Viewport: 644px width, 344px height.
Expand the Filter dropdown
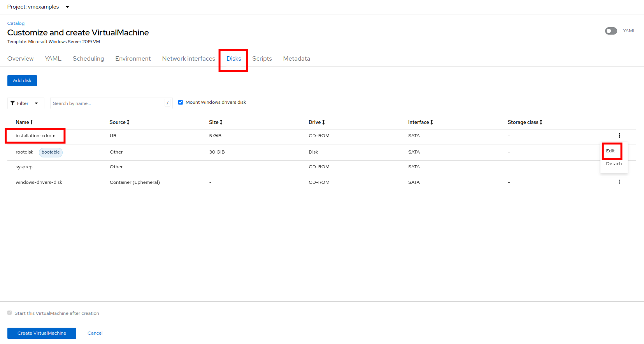coord(26,103)
